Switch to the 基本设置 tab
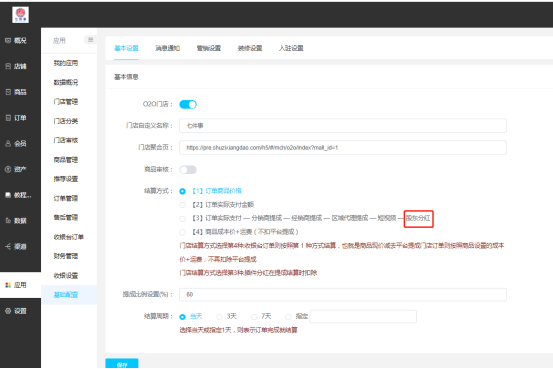The image size is (553, 369). coord(126,48)
